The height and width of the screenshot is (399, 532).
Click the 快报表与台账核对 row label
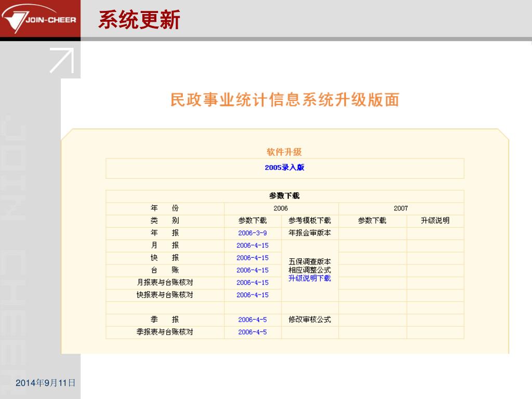pos(165,295)
